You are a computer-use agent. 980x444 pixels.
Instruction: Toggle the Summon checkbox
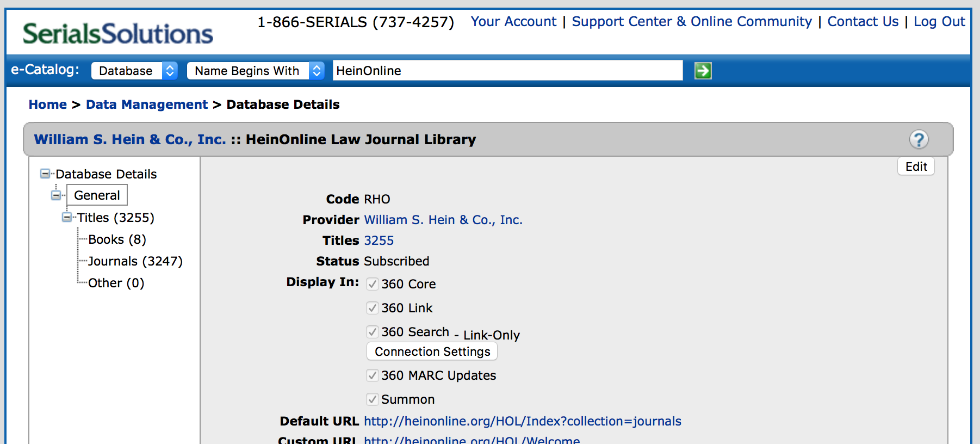tap(373, 399)
